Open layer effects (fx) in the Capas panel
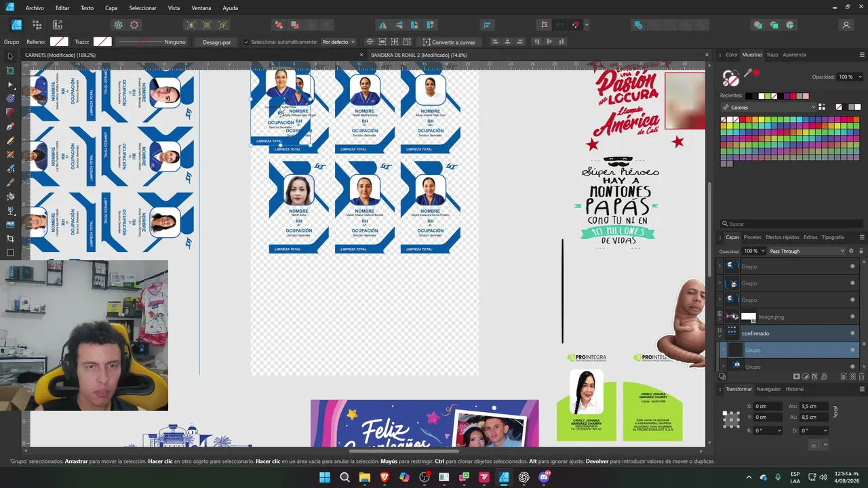Screen dimensions: 868x488 (x=816, y=376)
